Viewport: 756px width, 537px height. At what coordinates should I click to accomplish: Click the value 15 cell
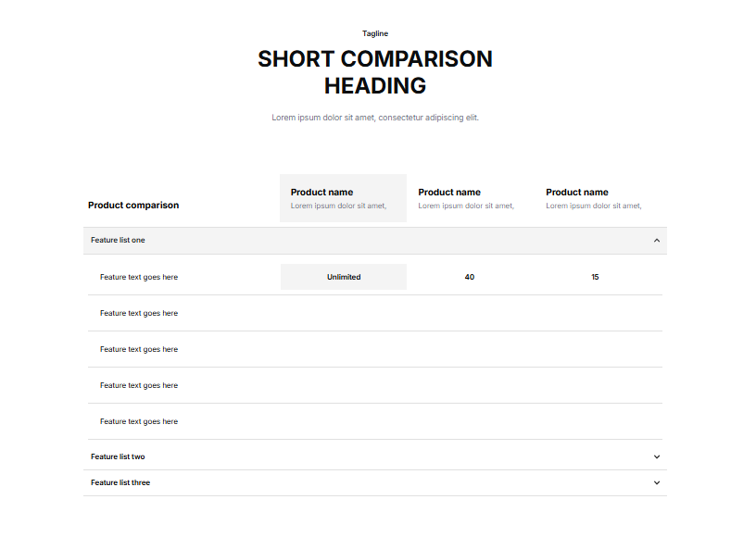595,277
